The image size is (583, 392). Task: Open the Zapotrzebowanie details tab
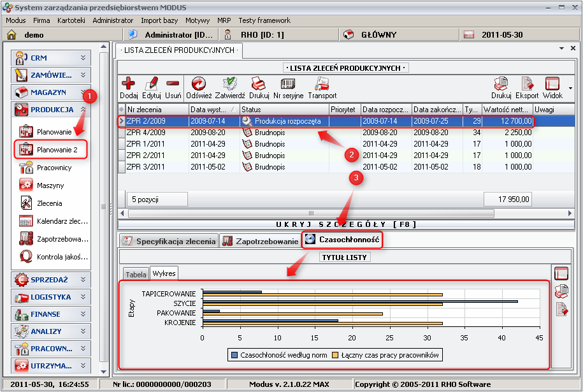coord(260,241)
